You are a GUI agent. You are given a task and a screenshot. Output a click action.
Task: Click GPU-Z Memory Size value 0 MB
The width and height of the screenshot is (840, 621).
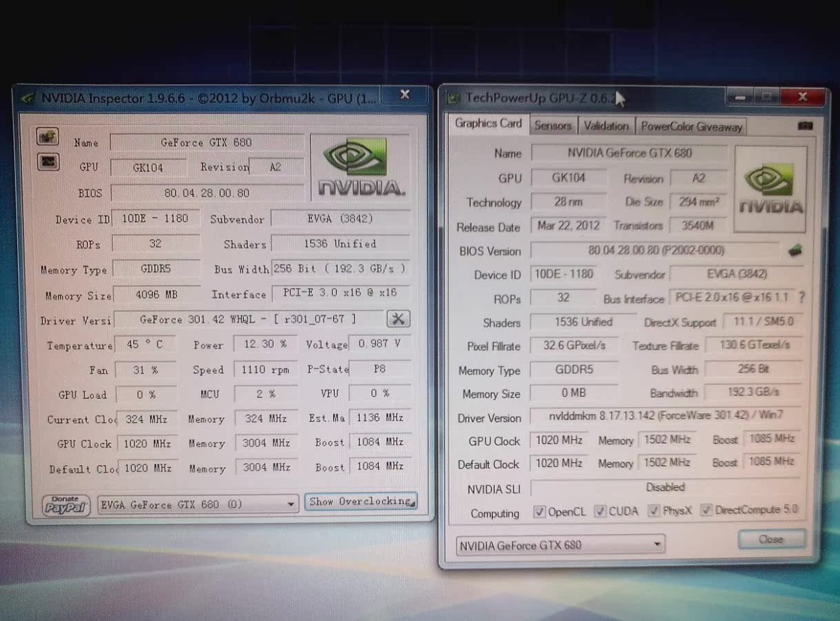pyautogui.click(x=574, y=393)
